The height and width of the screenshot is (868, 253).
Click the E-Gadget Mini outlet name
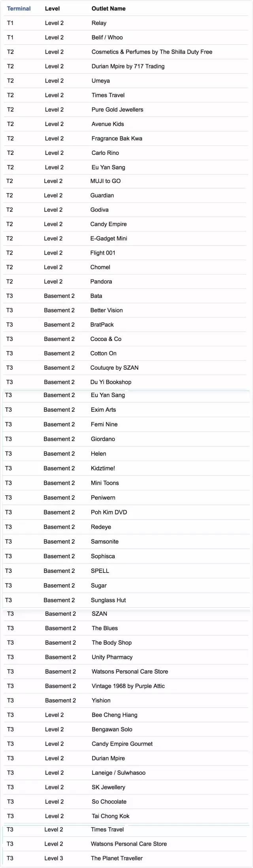(x=109, y=238)
